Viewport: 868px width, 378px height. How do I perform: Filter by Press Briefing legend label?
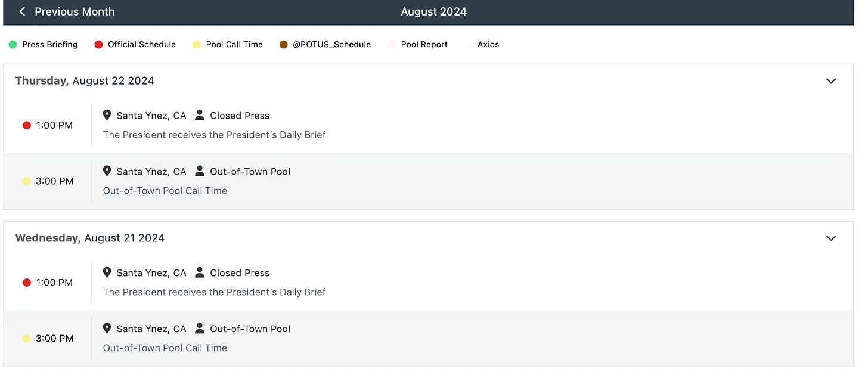point(50,44)
